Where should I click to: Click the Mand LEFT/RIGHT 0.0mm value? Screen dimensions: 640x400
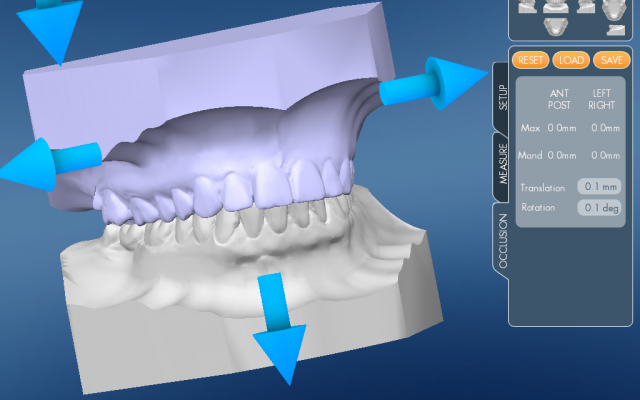click(605, 156)
